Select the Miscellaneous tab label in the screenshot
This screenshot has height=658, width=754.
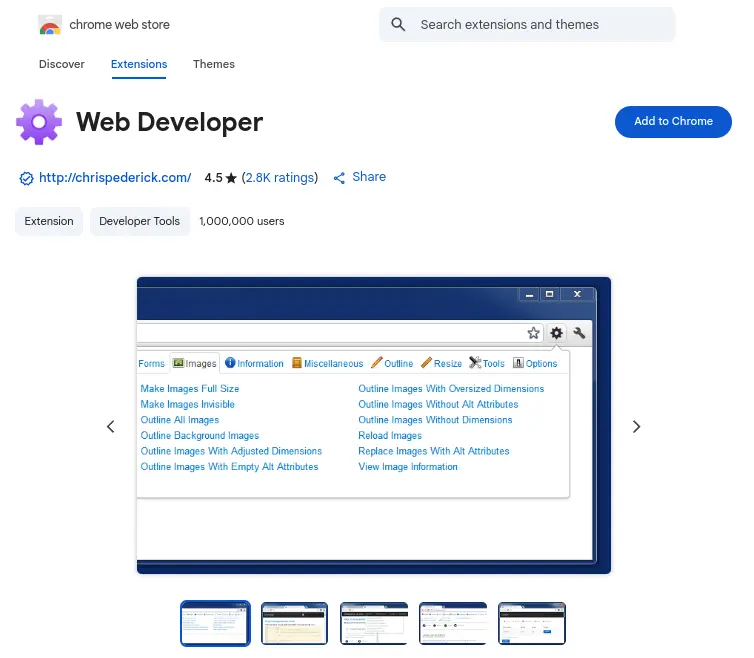pos(333,364)
